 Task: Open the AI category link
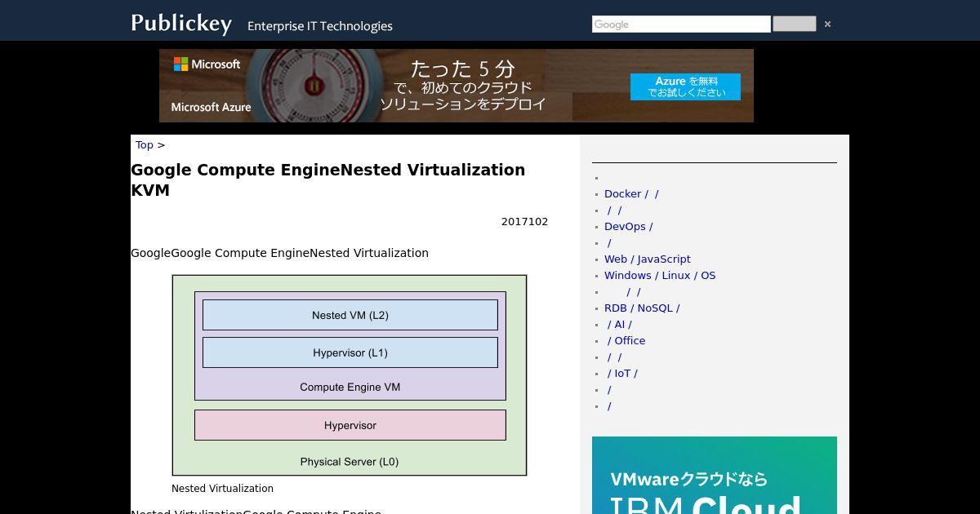(620, 325)
